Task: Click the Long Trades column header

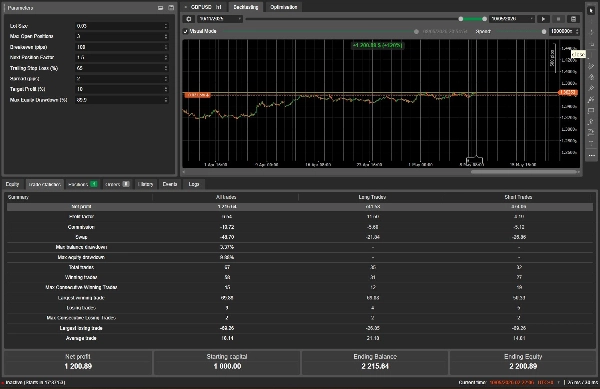Action: [372, 197]
